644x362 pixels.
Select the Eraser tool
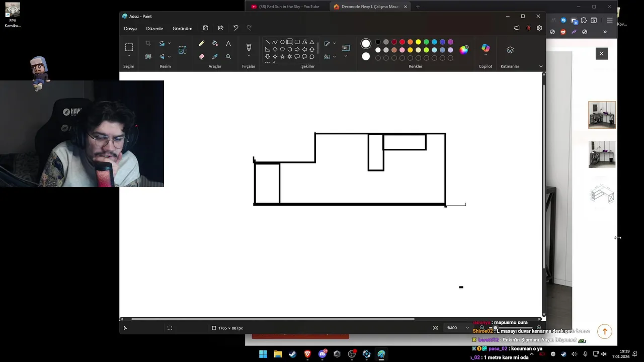201,57
